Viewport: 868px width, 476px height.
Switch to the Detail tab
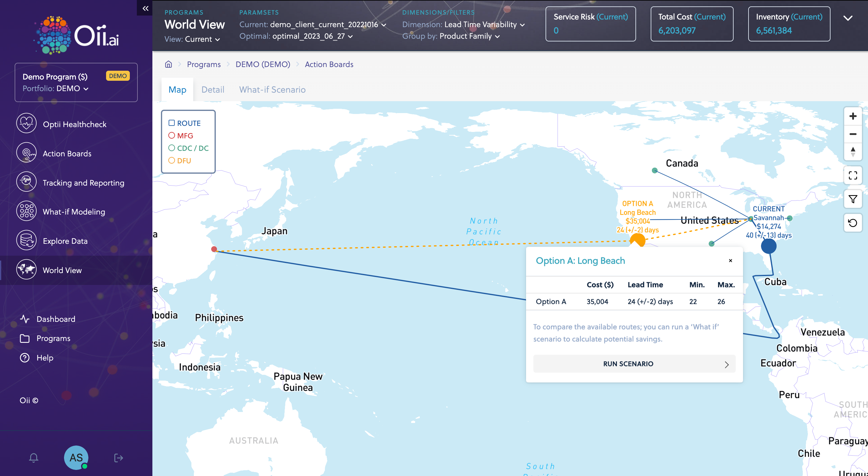213,90
